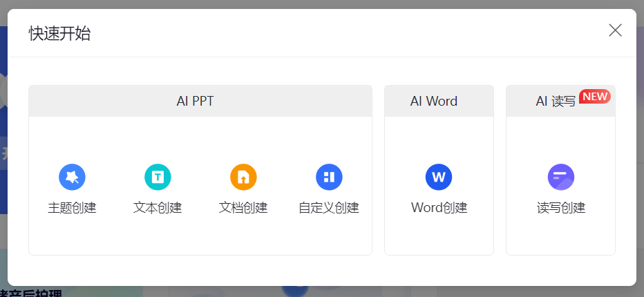This screenshot has height=297, width=644.
Task: Select the 主题创建 label
Action: (72, 208)
